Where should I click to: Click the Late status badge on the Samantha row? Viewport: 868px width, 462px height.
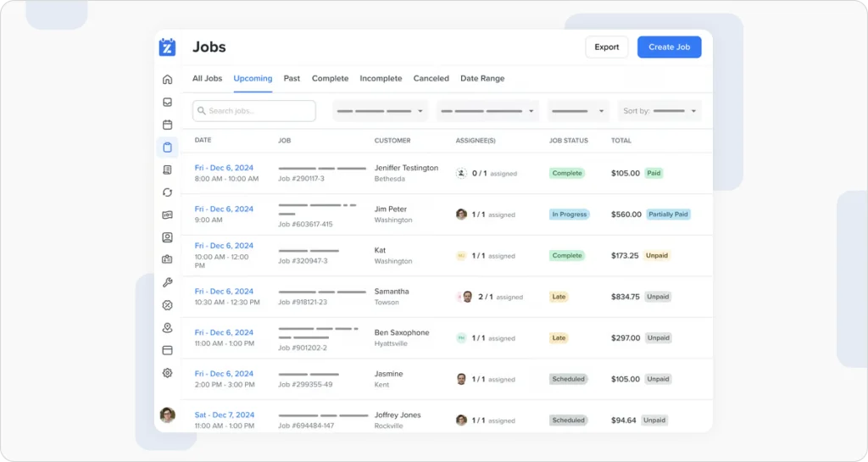click(x=559, y=297)
